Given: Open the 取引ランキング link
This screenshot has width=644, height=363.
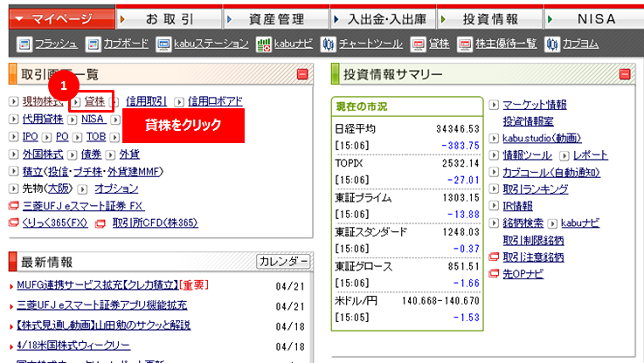Looking at the screenshot, I should click(536, 189).
